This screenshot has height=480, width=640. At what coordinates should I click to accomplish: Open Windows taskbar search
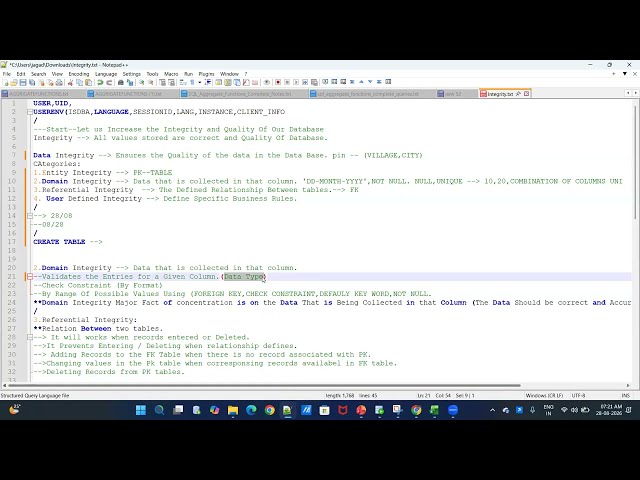[159, 410]
